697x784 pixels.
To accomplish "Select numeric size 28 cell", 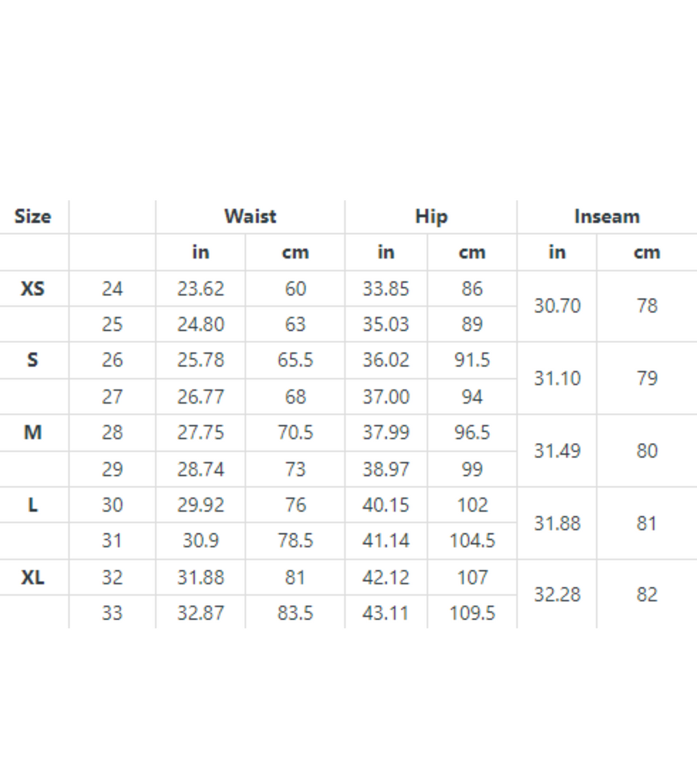I will (112, 432).
